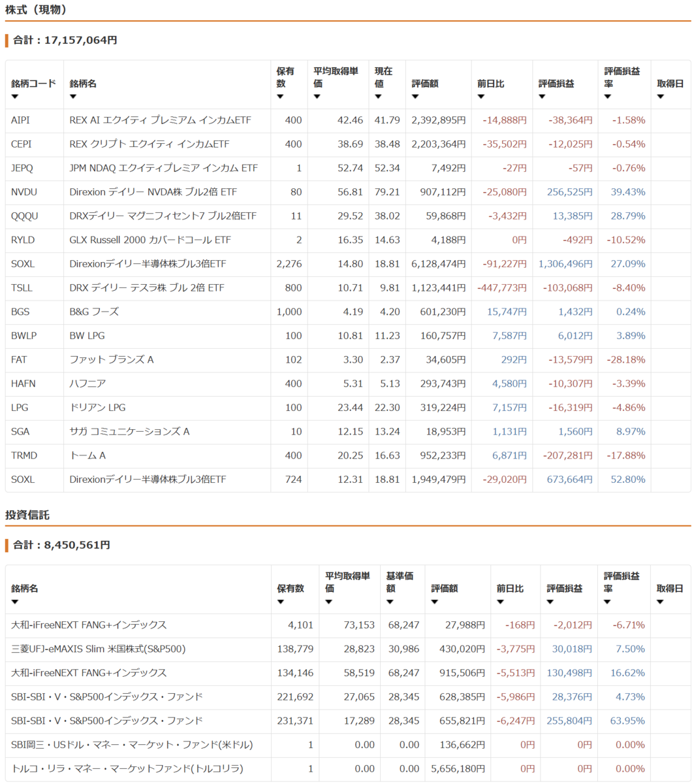Click investment trusts total 合計：8,450,561円
This screenshot has width=694, height=784.
pos(61,545)
